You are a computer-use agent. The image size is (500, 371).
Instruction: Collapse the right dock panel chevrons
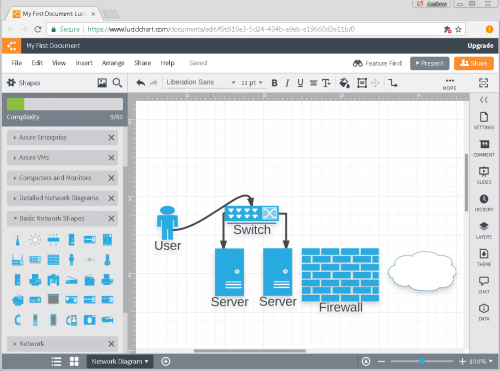click(x=484, y=100)
